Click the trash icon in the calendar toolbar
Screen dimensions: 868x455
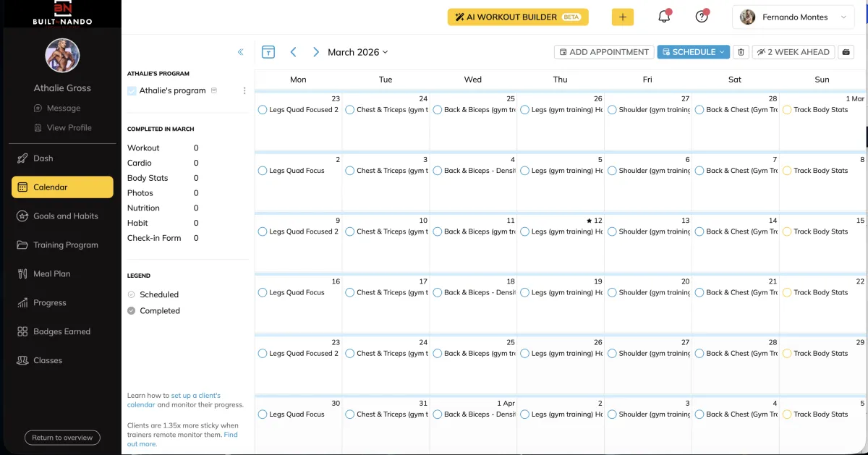coord(739,51)
